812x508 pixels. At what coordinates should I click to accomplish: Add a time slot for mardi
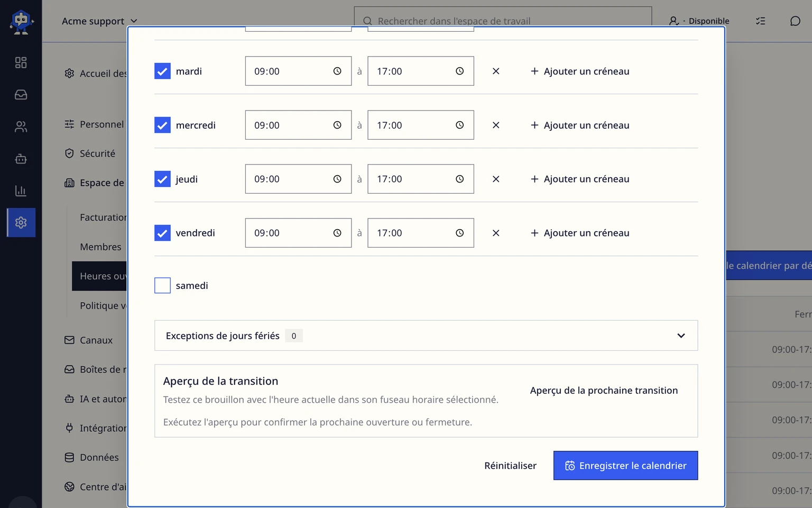point(580,71)
